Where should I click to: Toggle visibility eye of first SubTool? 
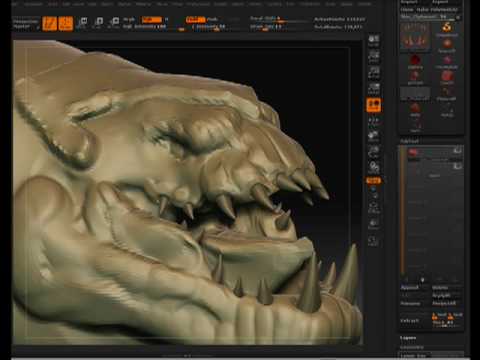click(457, 151)
